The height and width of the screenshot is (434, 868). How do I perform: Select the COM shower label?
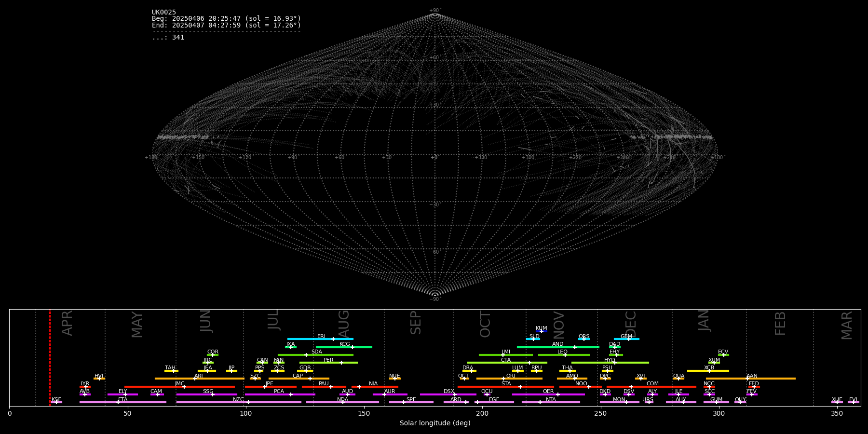pos(653,384)
